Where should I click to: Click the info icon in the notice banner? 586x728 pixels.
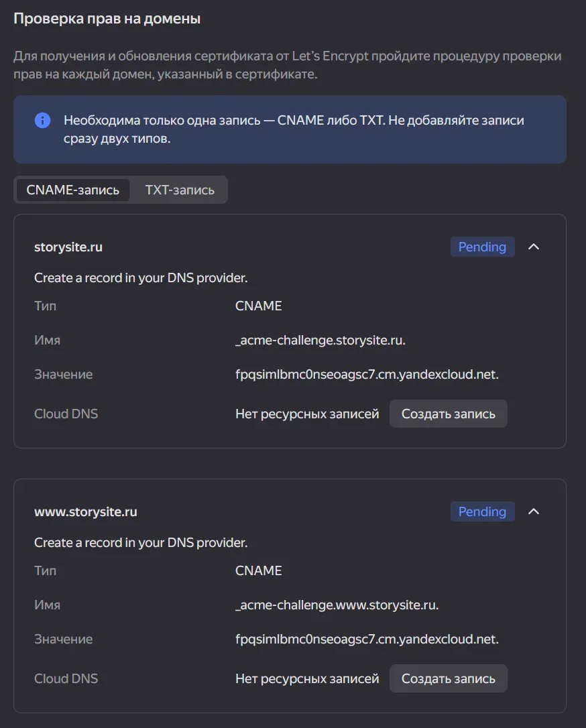coord(42,121)
